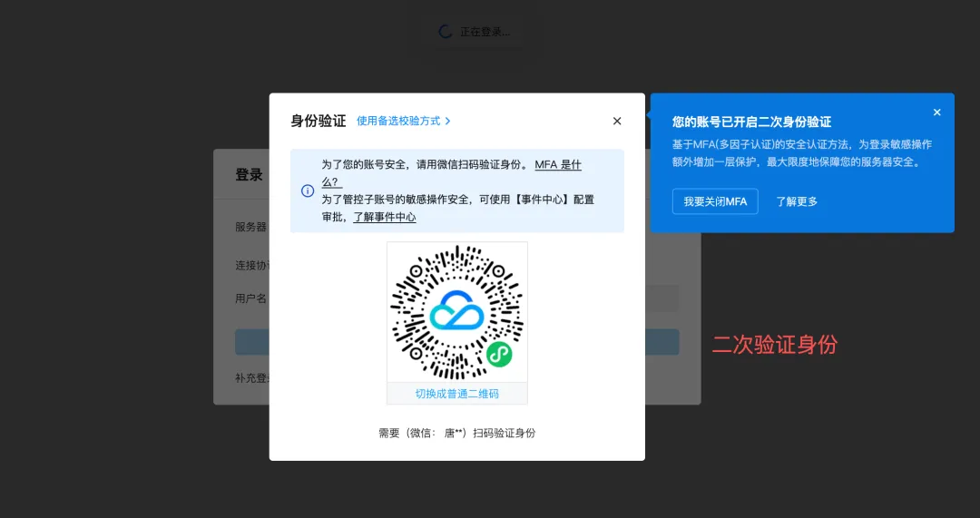Click 了解更多 in the MFA popup

(797, 201)
